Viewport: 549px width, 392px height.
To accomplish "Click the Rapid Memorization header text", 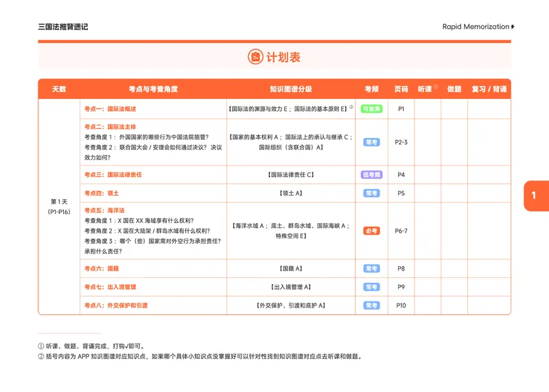I will click(x=476, y=27).
